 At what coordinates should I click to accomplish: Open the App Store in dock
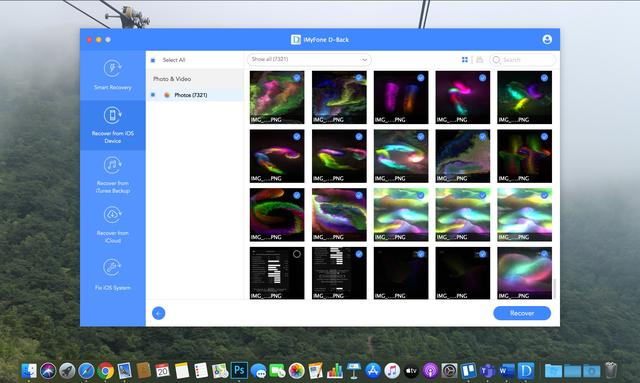(x=373, y=371)
